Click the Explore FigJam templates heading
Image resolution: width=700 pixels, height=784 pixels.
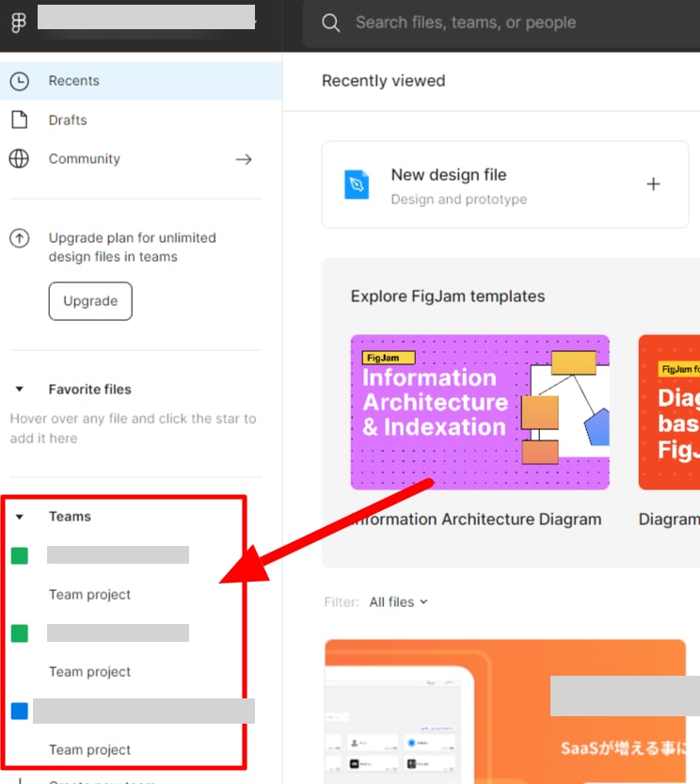pyautogui.click(x=448, y=296)
